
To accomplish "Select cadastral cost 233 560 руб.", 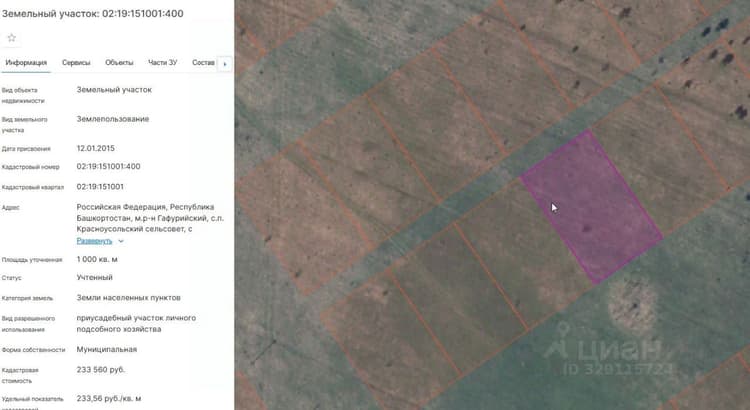I will [x=100, y=370].
